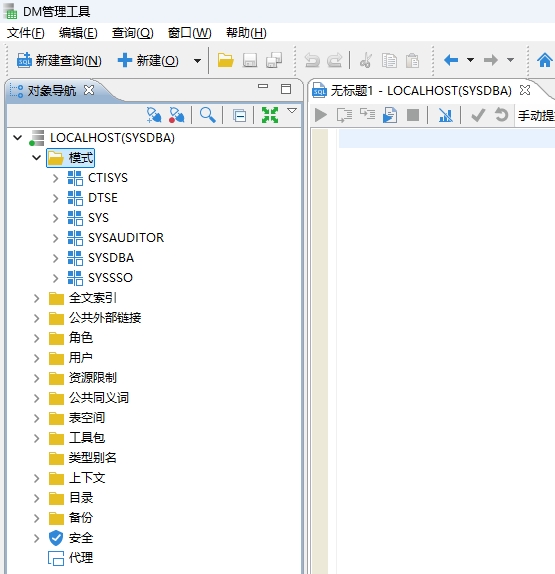Click the undo arrow icon

(312, 60)
